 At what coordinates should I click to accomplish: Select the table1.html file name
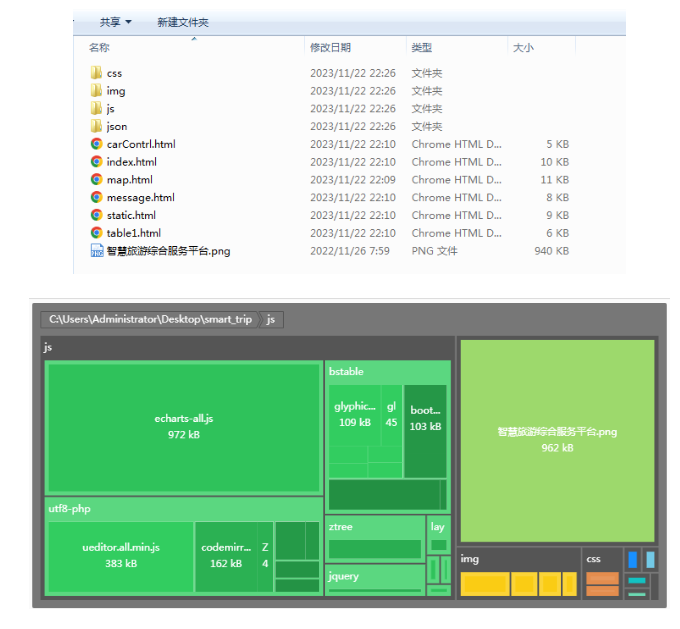[x=134, y=233]
